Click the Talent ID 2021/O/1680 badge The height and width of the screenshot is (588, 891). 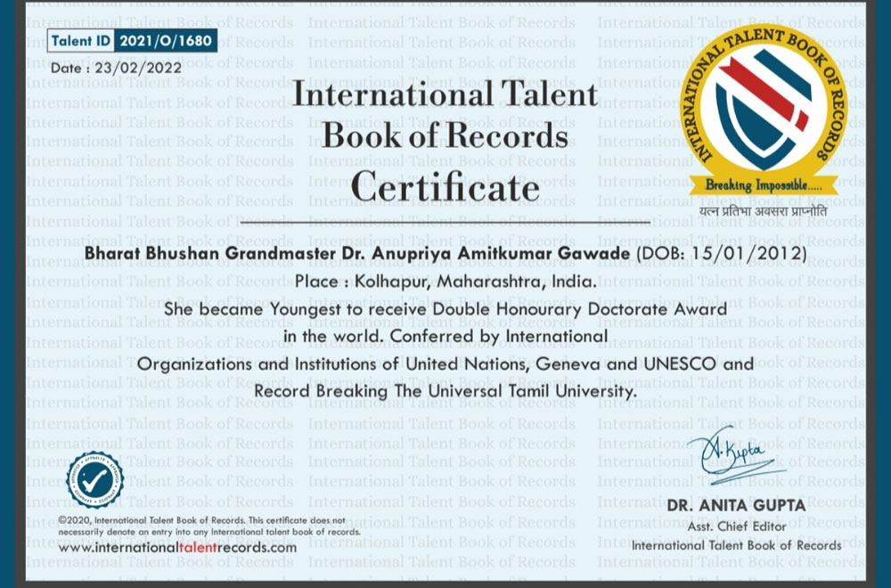pos(132,41)
